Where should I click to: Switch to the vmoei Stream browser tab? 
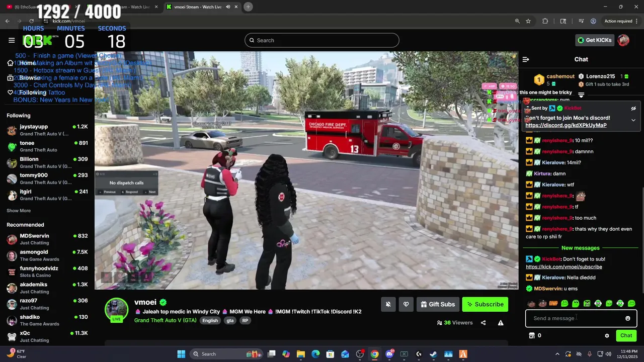(x=198, y=7)
